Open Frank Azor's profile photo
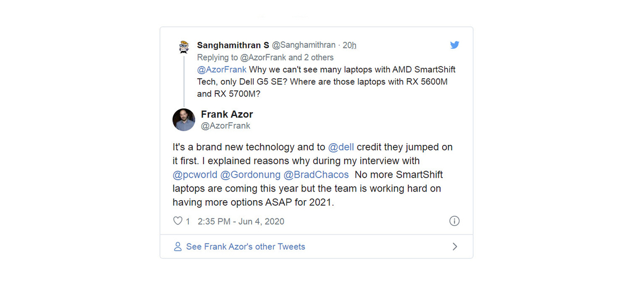 point(184,120)
